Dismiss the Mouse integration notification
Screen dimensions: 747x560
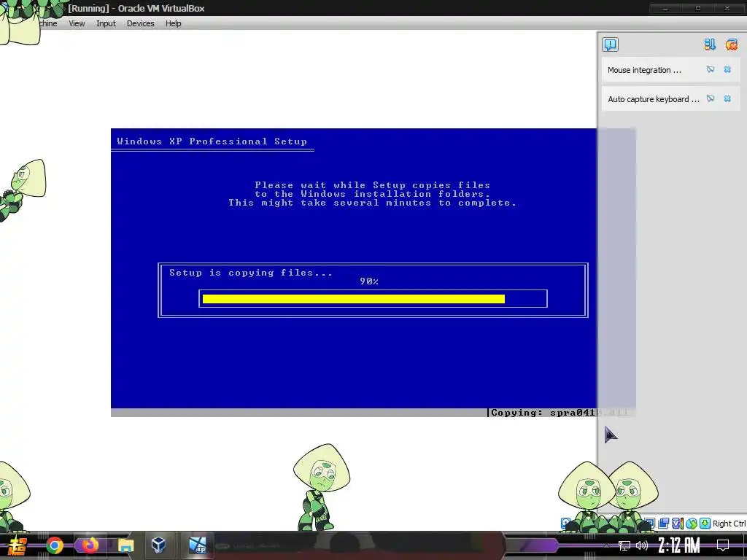(727, 69)
